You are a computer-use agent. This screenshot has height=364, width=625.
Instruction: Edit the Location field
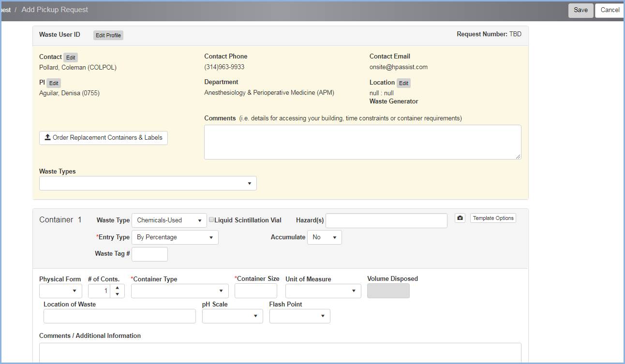403,83
